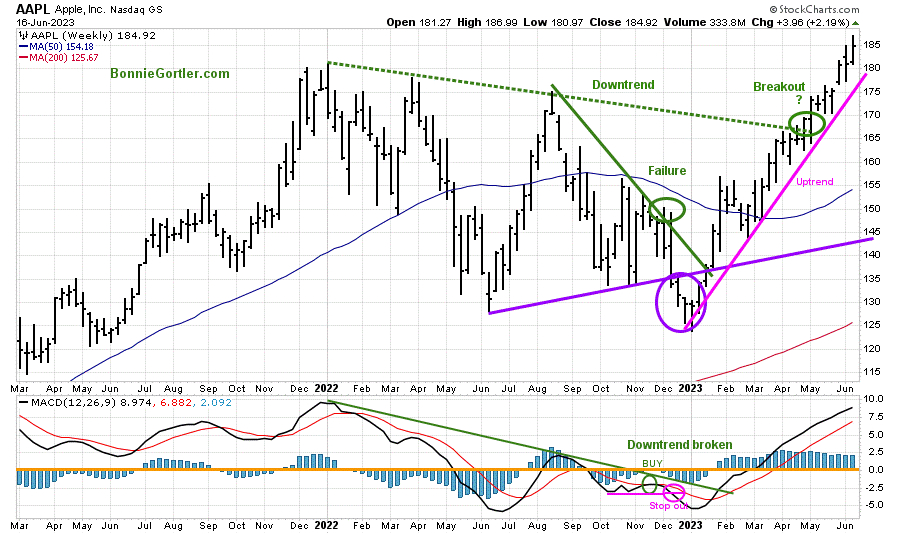Click the AAPL ticker symbol title
This screenshot has height=534, width=900.
coord(33,9)
